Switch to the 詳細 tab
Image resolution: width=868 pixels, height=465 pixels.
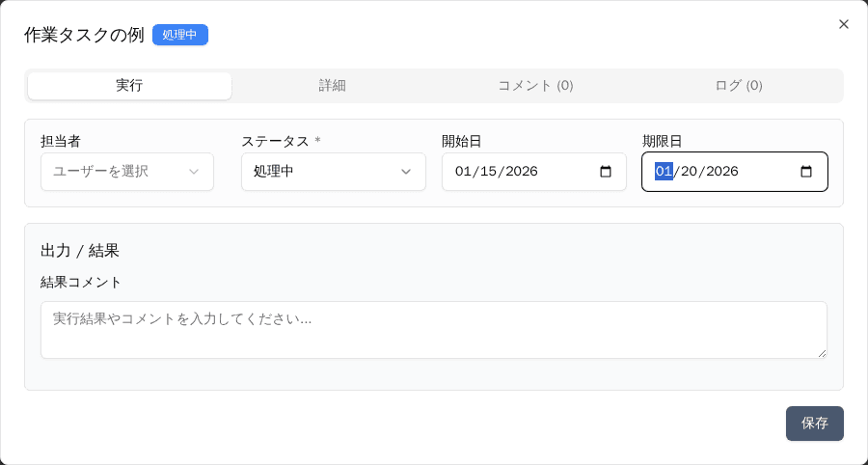332,86
